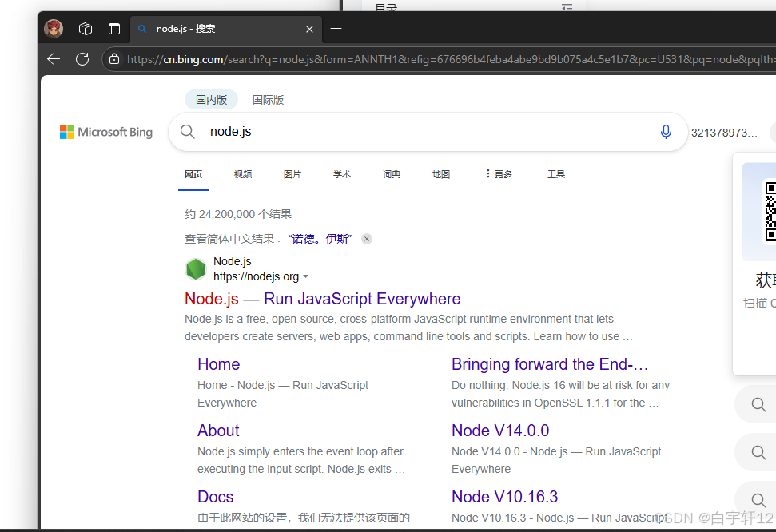
Task: Go back with the arrow button
Action: coord(54,59)
